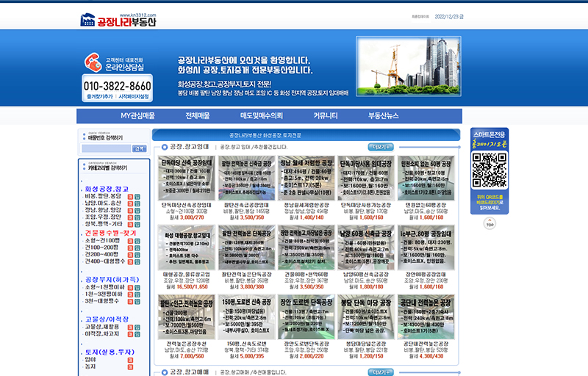Click the 공장나라부동산 logo
This screenshot has height=376, width=588.
118,21
